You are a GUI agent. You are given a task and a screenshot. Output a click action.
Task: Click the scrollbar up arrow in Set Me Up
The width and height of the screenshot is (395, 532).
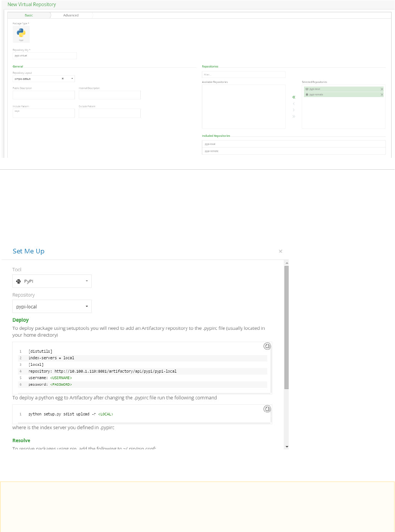(287, 263)
